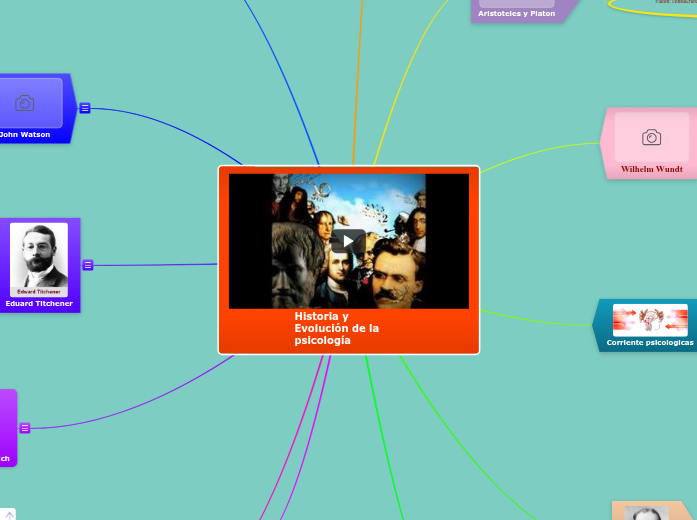Select the 'Wilhelm Wundt' label text
The width and height of the screenshot is (697, 520).
[x=651, y=170]
